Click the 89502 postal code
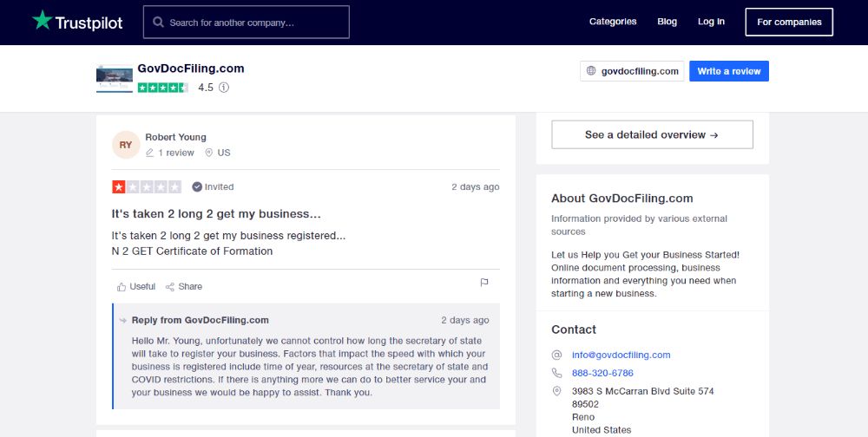Screen dimensions: 868x437 click(x=585, y=404)
